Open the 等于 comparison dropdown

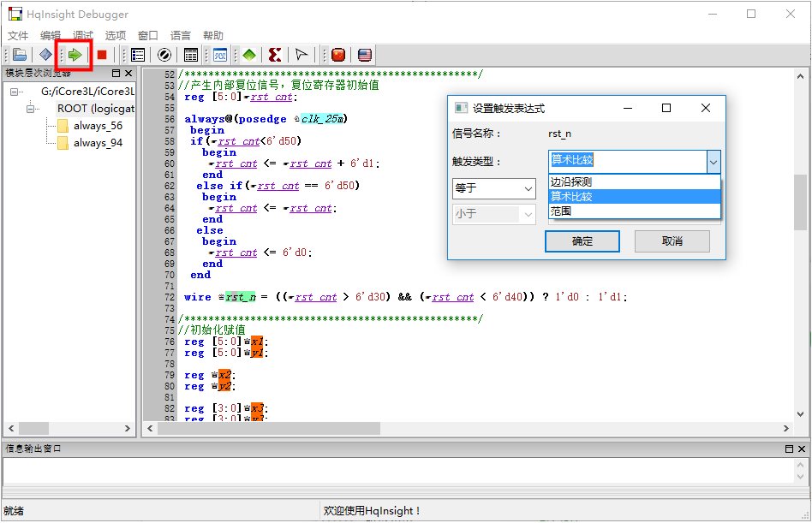[x=493, y=188]
